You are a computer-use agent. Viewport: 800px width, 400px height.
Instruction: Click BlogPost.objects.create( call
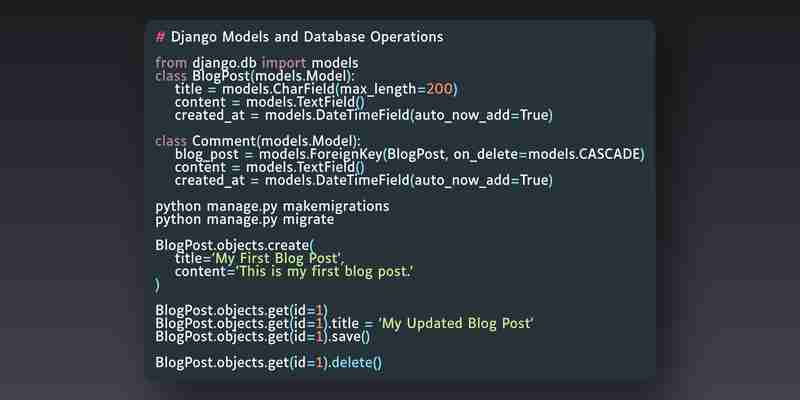[x=236, y=245]
